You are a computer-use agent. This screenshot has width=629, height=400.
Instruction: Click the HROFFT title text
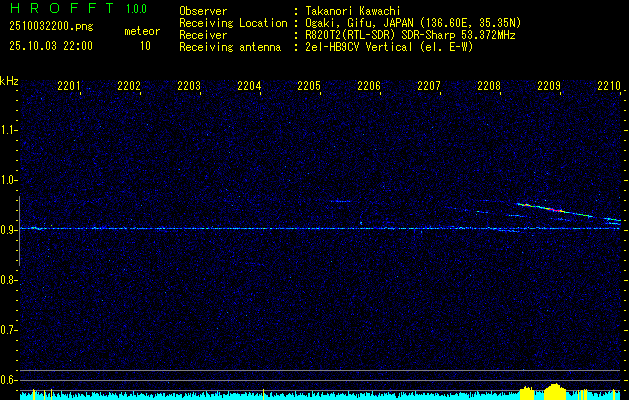[x=61, y=9]
